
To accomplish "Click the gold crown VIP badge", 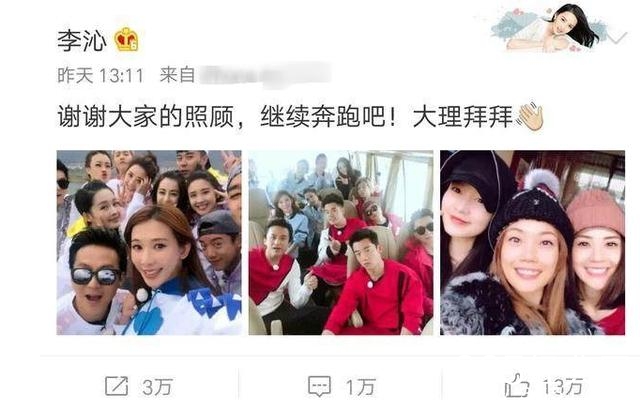I will tap(127, 40).
